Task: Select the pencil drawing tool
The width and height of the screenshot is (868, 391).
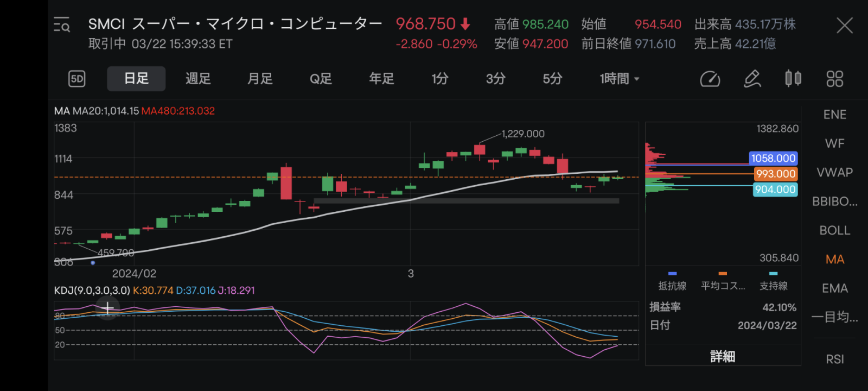Action: 752,79
